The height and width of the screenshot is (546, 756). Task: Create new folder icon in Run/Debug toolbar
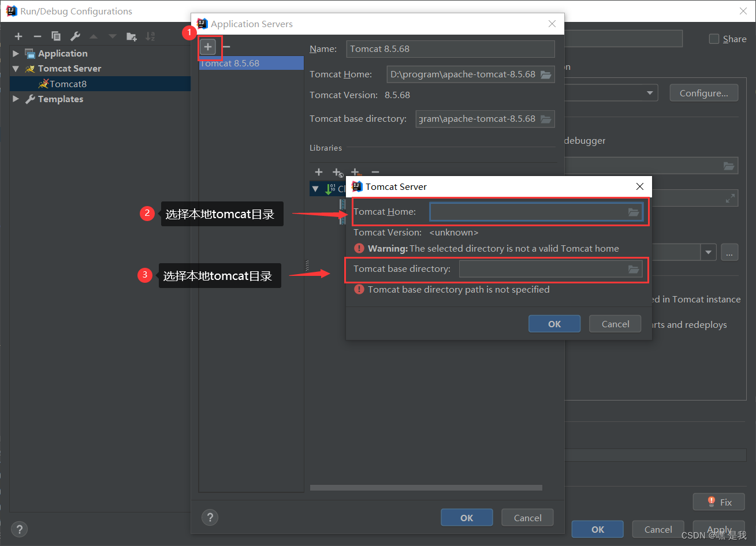click(x=132, y=36)
